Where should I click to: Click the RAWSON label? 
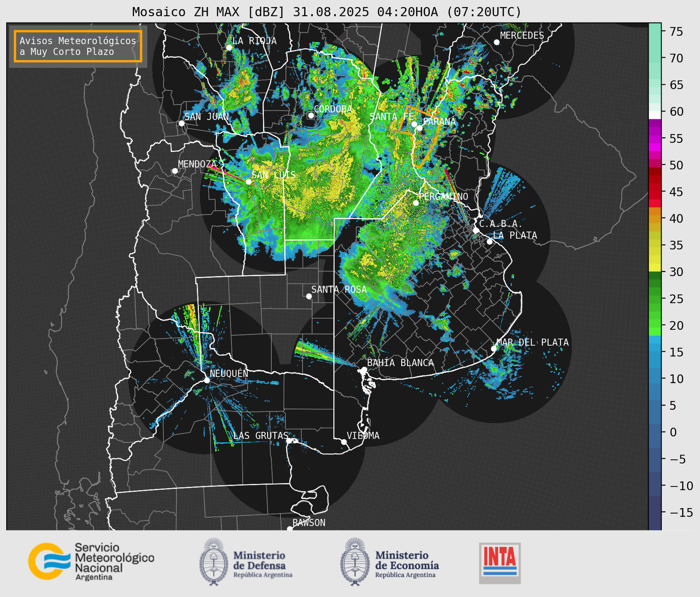pyautogui.click(x=309, y=523)
